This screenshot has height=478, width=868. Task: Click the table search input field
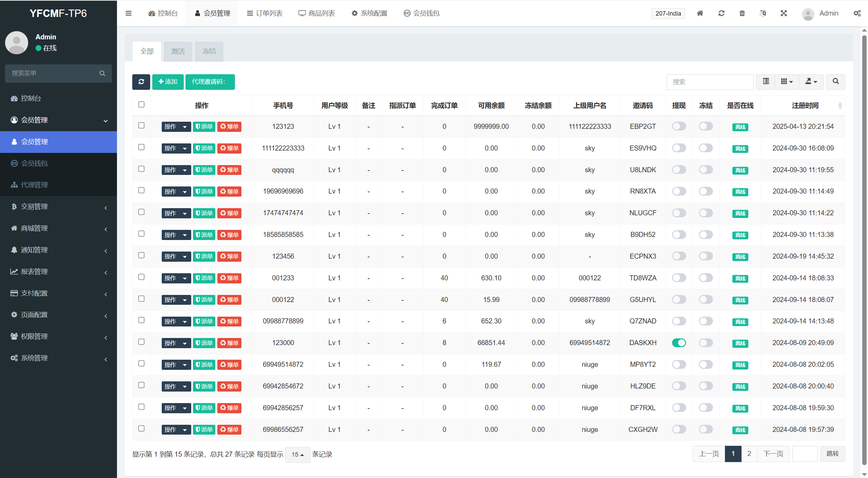tap(710, 82)
